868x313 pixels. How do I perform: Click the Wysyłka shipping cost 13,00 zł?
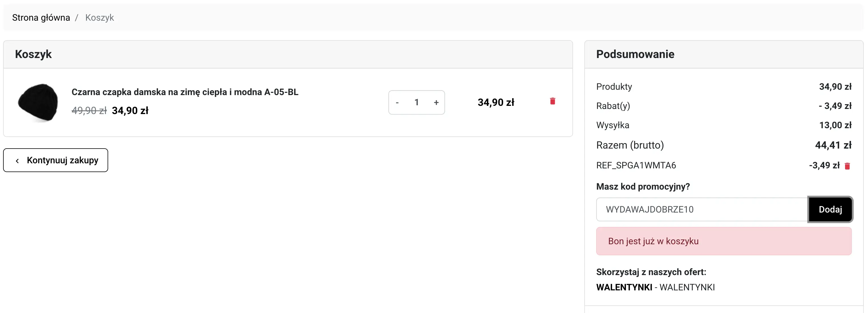pyautogui.click(x=835, y=125)
